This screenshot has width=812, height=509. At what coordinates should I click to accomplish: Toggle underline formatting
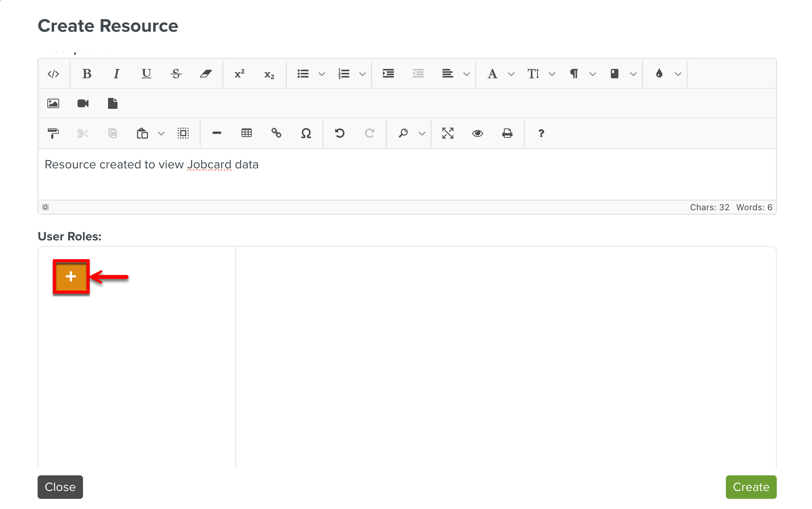[146, 74]
